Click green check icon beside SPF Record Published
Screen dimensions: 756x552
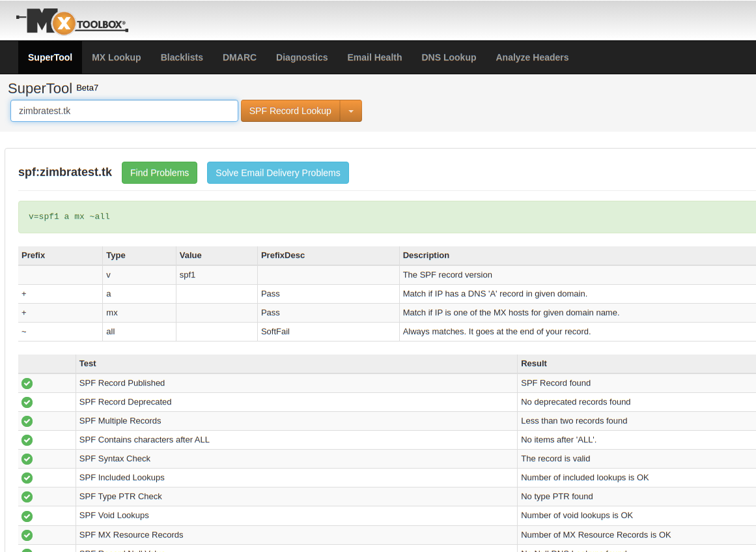pyautogui.click(x=27, y=383)
